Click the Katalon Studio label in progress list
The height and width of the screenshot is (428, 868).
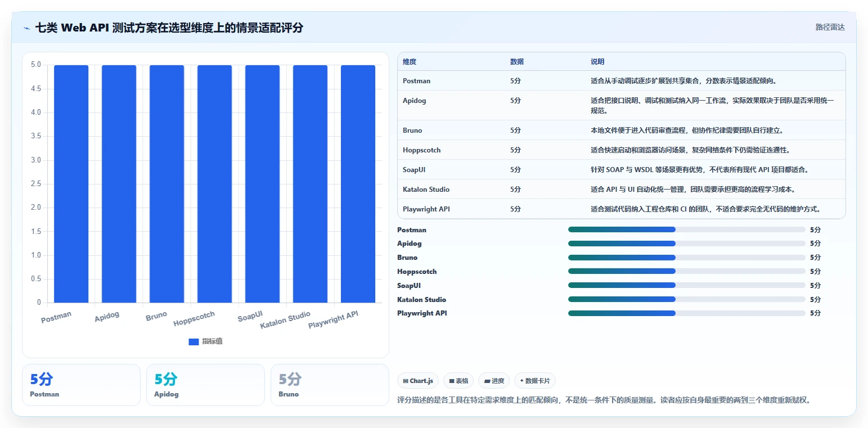click(x=421, y=300)
